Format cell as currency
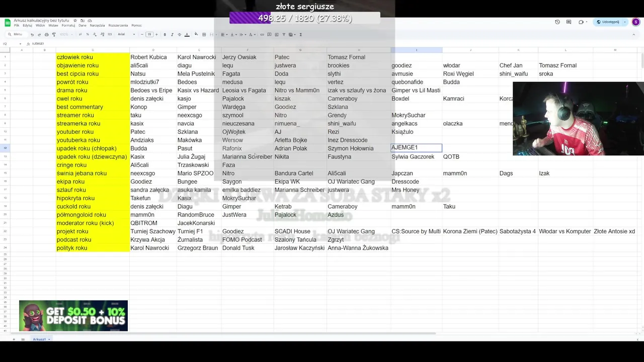 (x=80, y=34)
